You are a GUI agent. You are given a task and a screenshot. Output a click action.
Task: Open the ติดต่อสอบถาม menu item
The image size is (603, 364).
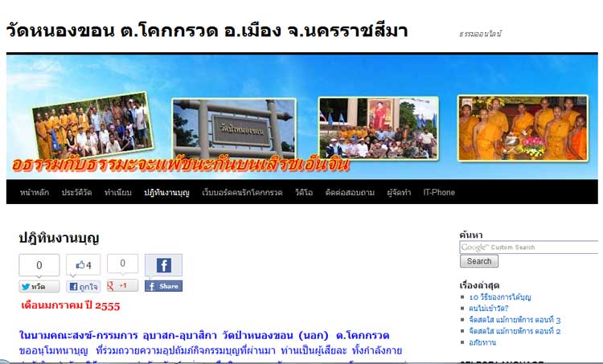coord(350,192)
